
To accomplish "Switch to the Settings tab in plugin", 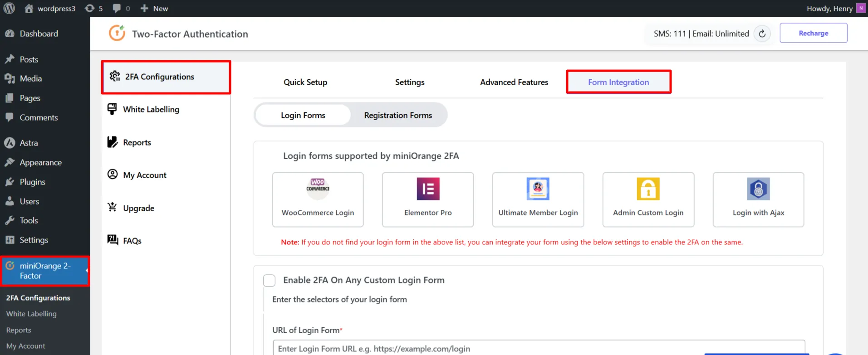I will (x=410, y=82).
